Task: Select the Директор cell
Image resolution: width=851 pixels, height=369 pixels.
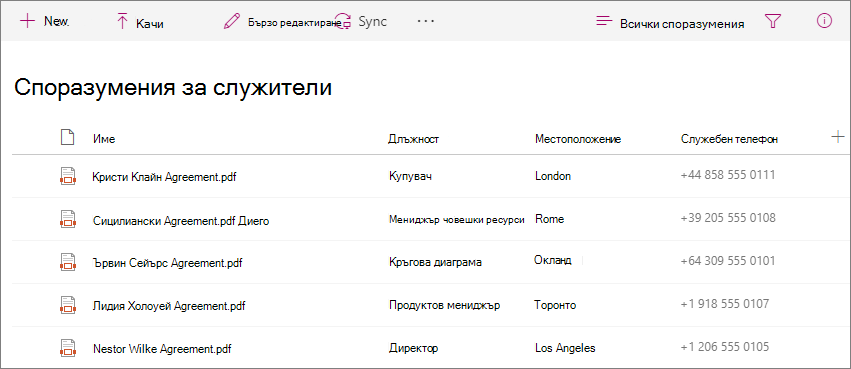Action: pos(413,348)
